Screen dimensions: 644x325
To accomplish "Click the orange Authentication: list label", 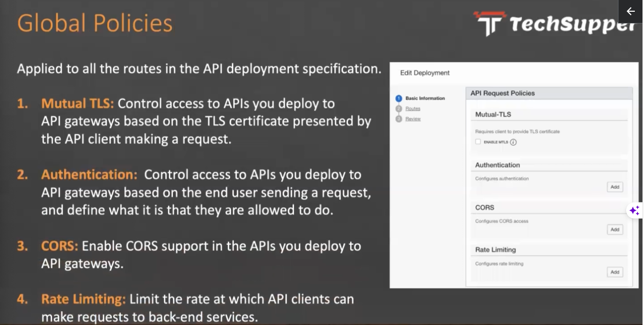I will 89,174.
